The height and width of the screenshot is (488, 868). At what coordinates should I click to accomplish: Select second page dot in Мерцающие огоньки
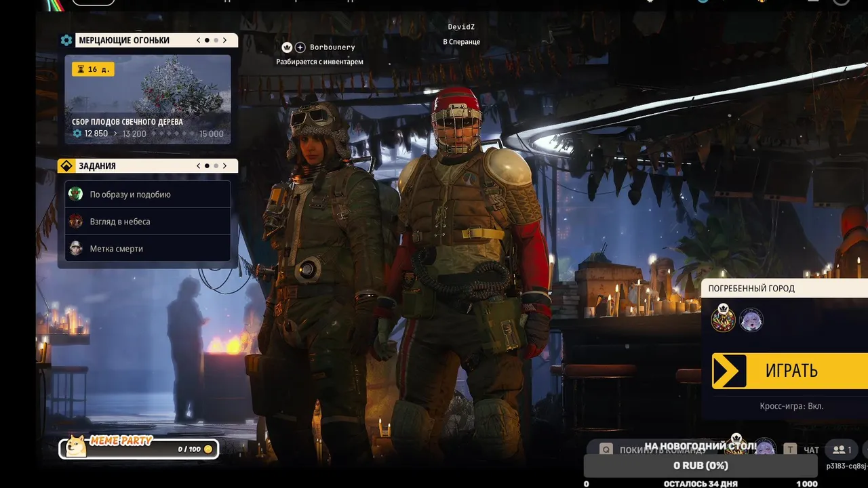point(216,41)
